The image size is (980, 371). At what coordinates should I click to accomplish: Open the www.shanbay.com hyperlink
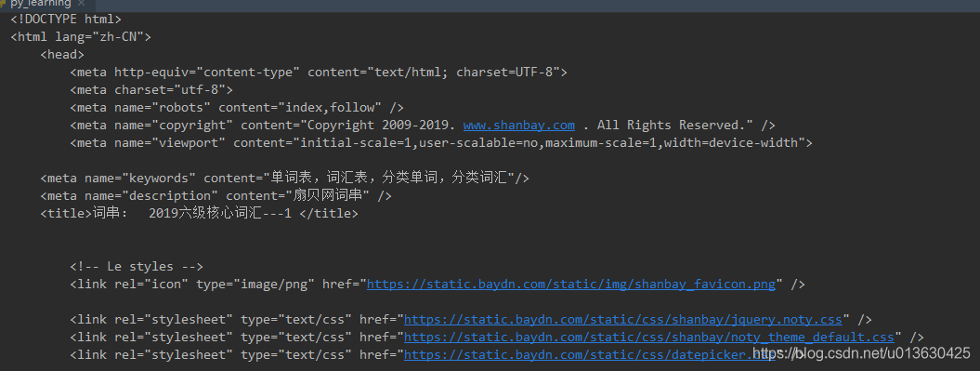518,126
